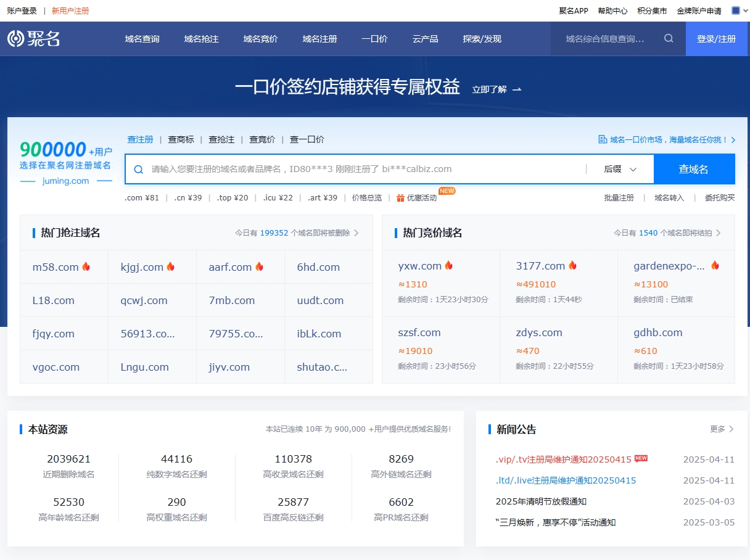The image size is (750, 560).
Task: Open the 后缀 suffix dropdown
Action: coord(620,169)
